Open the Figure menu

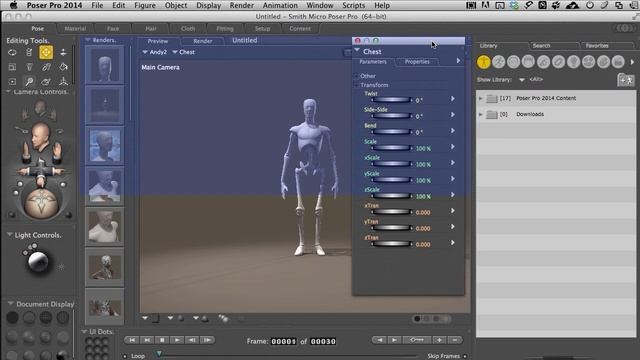(145, 5)
